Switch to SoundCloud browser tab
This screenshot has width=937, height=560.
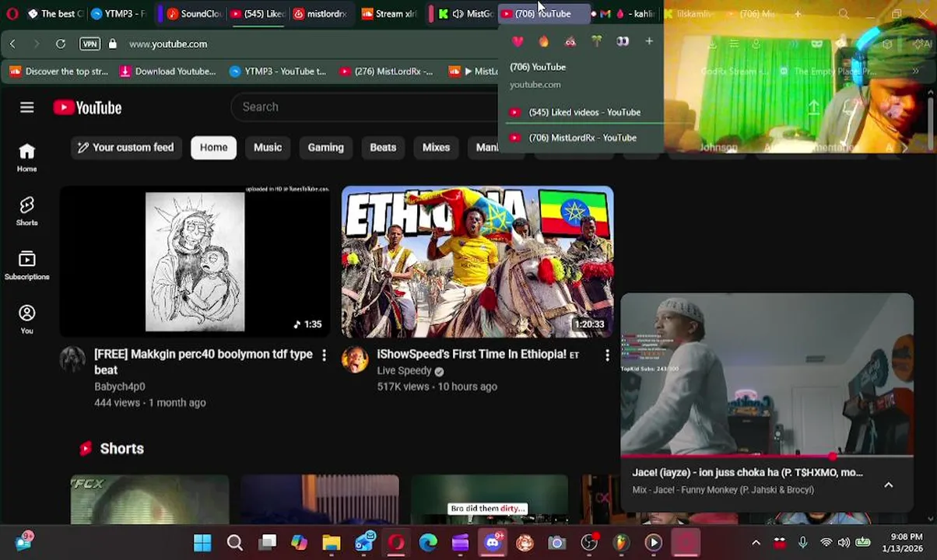point(193,13)
